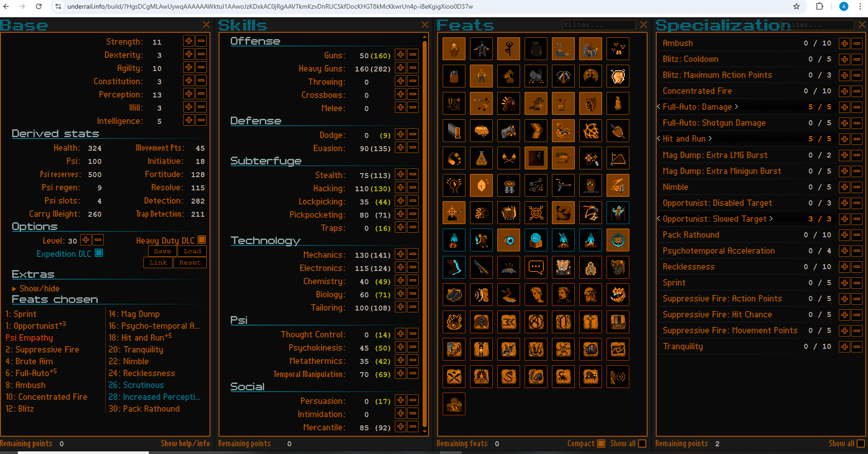This screenshot has width=868, height=454.
Task: Focus the Feats filter field
Action: 599,25
